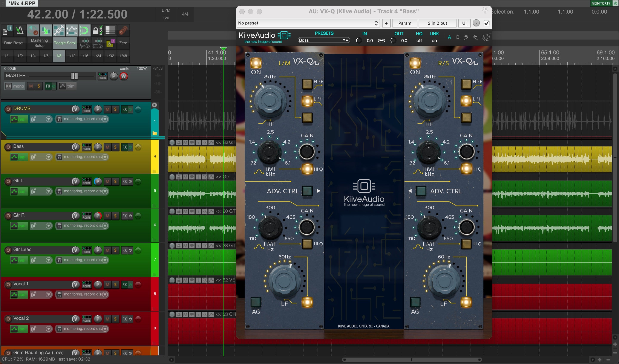
Task: Switch to plugin state B
Action: (x=458, y=37)
